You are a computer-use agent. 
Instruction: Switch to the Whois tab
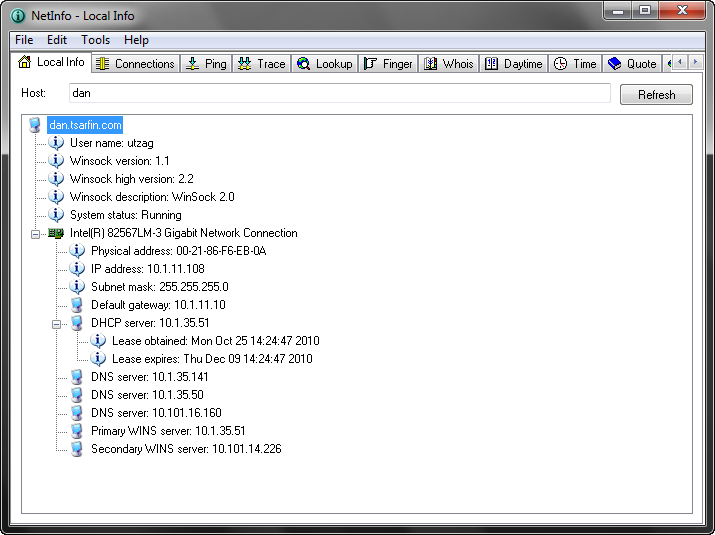[448, 64]
